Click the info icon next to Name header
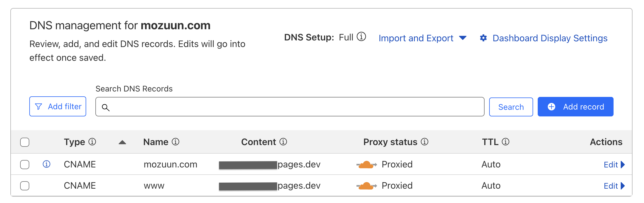644x203 pixels. (x=176, y=142)
